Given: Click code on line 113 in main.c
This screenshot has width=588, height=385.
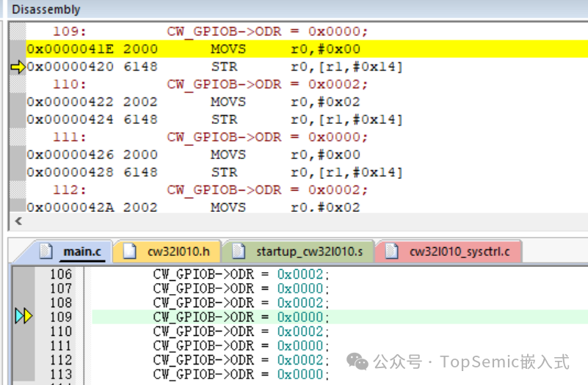Looking at the screenshot, I should [x=241, y=374].
